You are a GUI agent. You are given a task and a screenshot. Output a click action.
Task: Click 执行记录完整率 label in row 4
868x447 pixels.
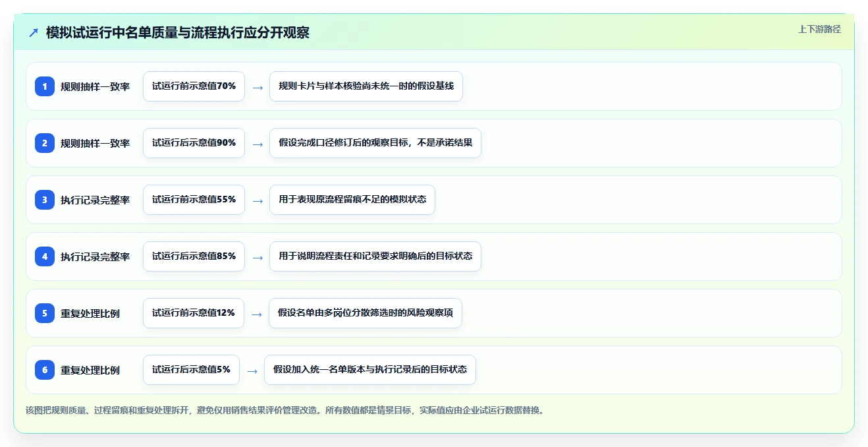click(x=95, y=256)
